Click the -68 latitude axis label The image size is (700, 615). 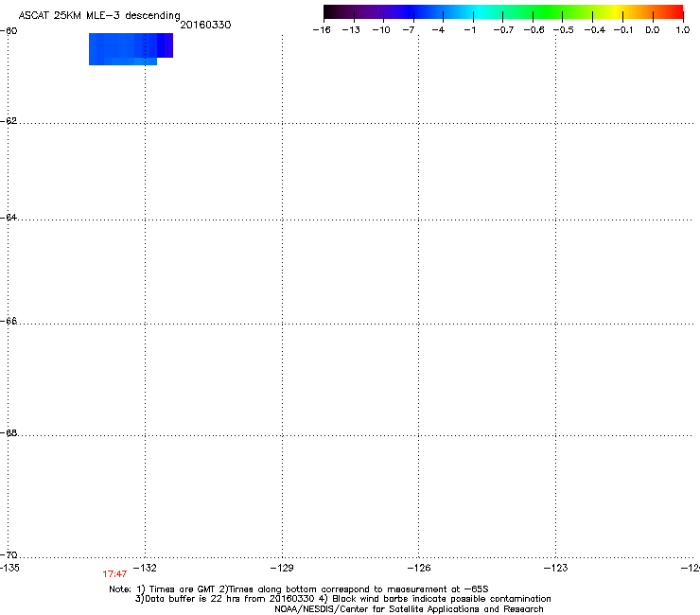point(9,432)
